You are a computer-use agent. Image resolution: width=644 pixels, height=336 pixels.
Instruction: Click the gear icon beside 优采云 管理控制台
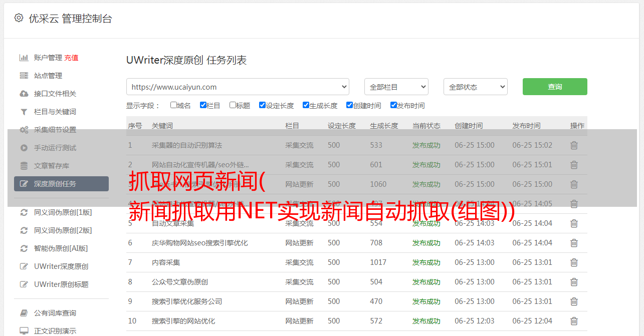(x=19, y=18)
